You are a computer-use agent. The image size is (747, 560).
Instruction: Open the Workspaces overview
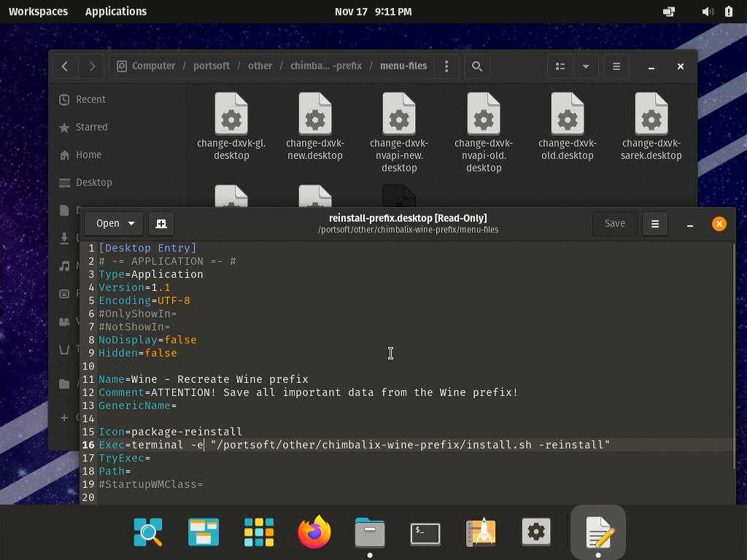(x=38, y=12)
